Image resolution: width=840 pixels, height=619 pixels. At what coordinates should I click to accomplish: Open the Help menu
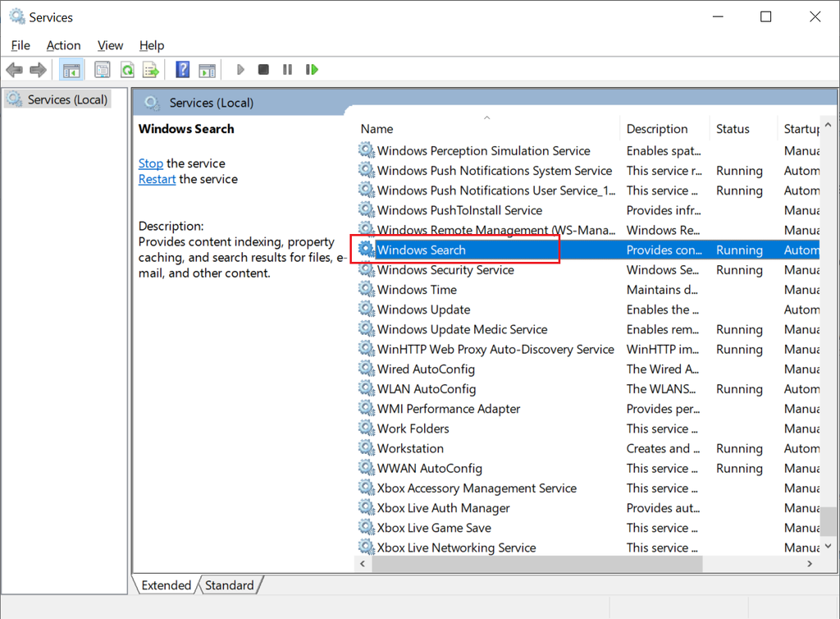152,45
